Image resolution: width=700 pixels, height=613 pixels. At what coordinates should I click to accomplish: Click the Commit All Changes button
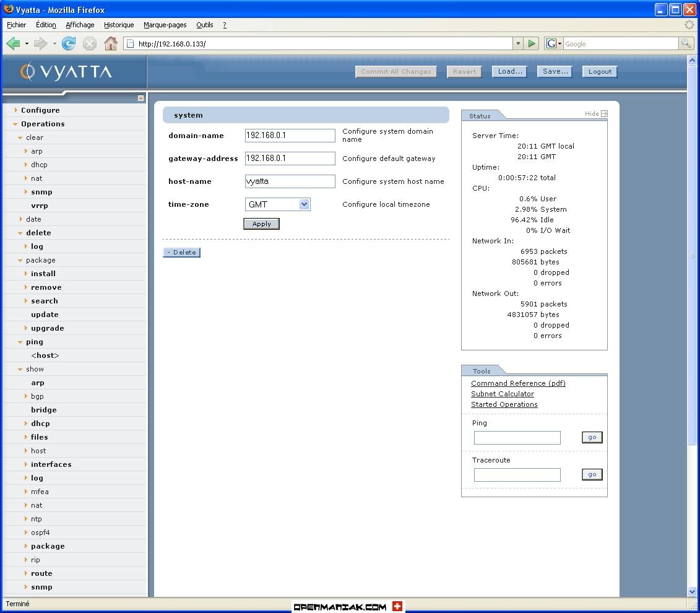(x=396, y=71)
